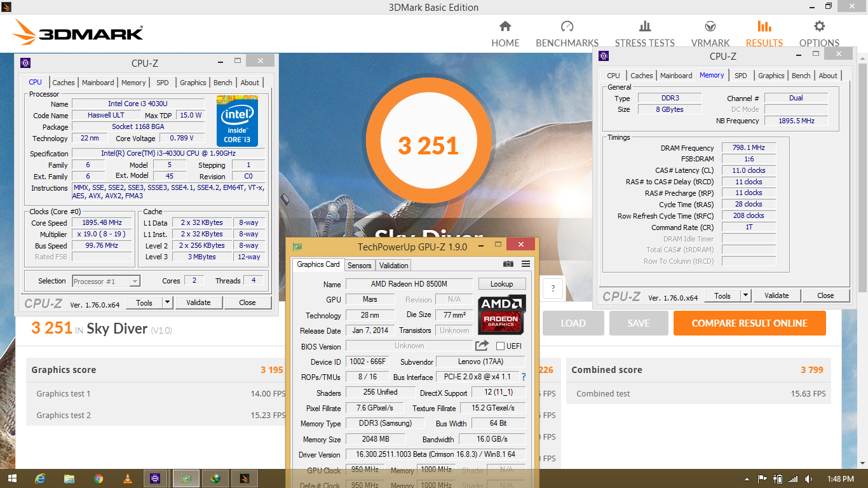Switch to CPU tab in right CPU-Z

pyautogui.click(x=614, y=76)
